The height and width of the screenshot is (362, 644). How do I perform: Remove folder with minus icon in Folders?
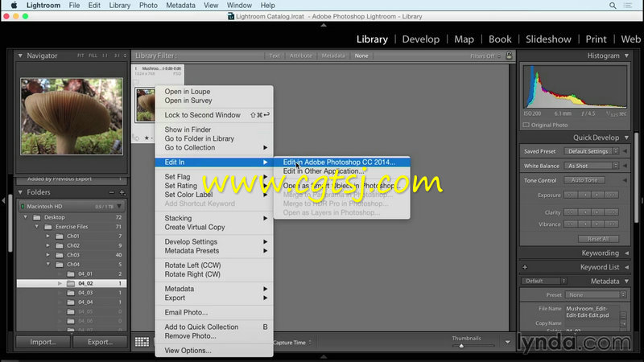coord(111,192)
